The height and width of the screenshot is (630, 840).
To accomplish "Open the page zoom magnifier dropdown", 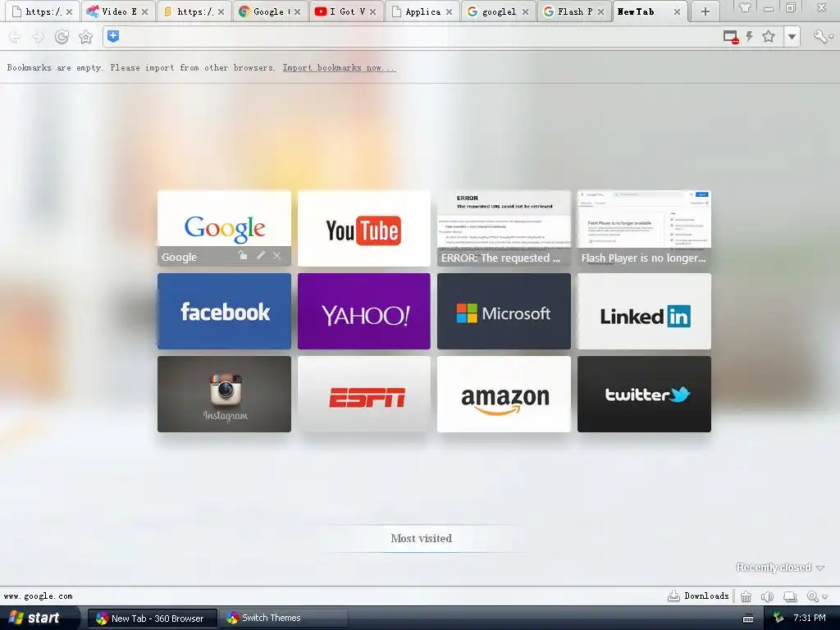I will [817, 596].
